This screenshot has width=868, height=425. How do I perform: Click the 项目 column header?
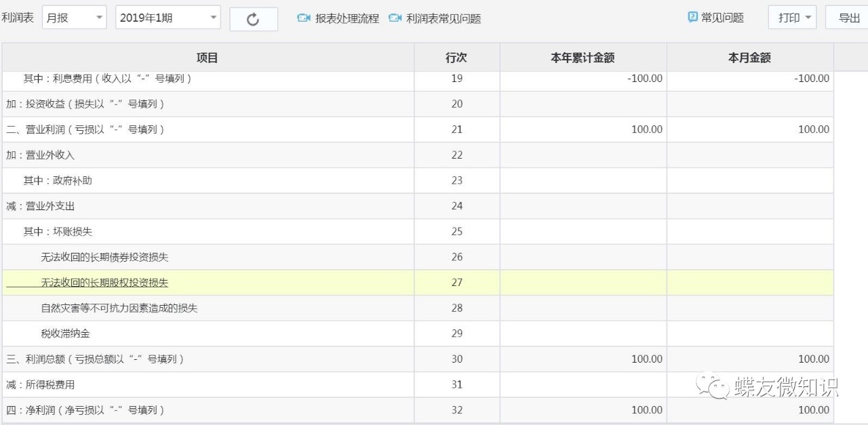click(x=207, y=58)
